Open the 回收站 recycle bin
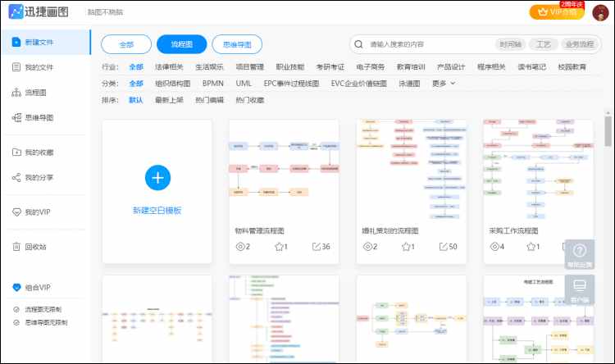 point(30,247)
